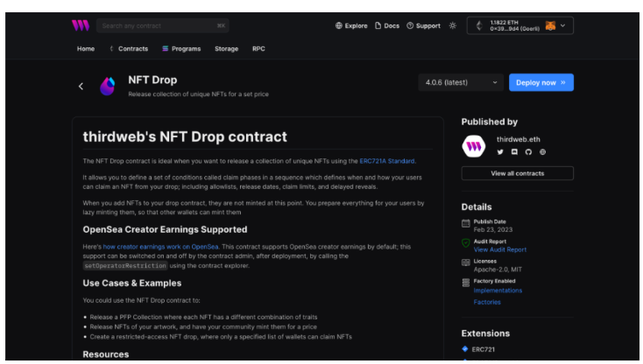This screenshot has width=643, height=364.
Task: Click the NFT Drop droplet logo
Action: click(x=108, y=86)
